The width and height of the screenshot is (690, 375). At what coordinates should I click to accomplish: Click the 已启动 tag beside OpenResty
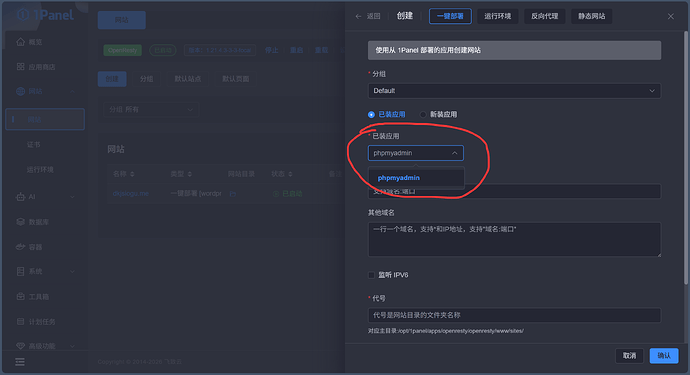coord(163,50)
